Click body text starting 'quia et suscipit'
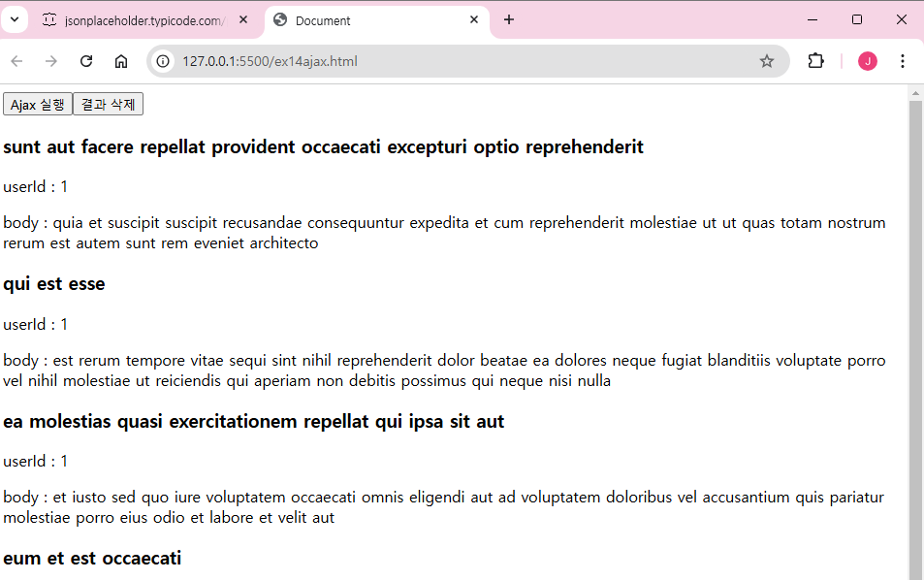Viewport: 924px width, 580px height. point(444,233)
